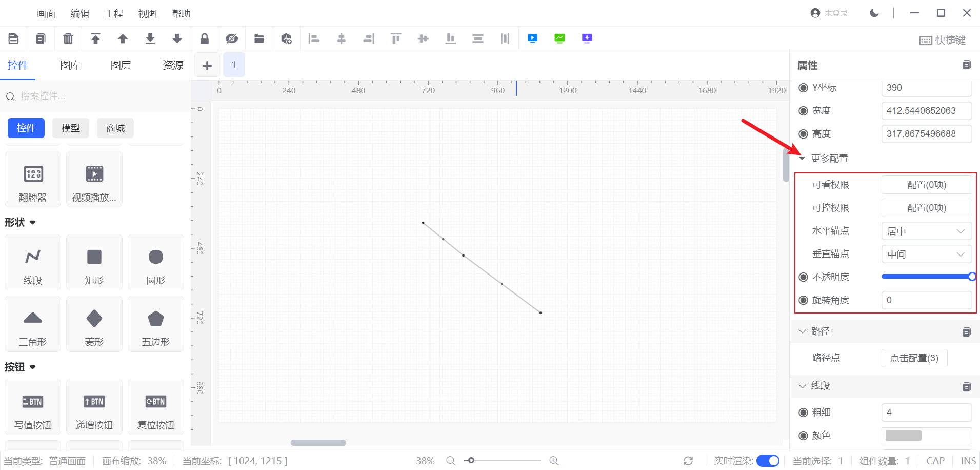
Task: Click the radio button beside 旋转角度
Action: (x=803, y=300)
